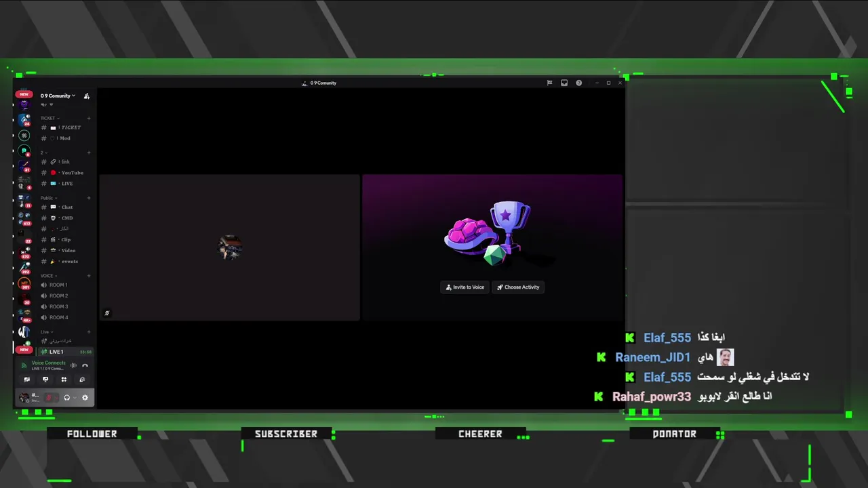Add channel to Live category

pos(89,332)
